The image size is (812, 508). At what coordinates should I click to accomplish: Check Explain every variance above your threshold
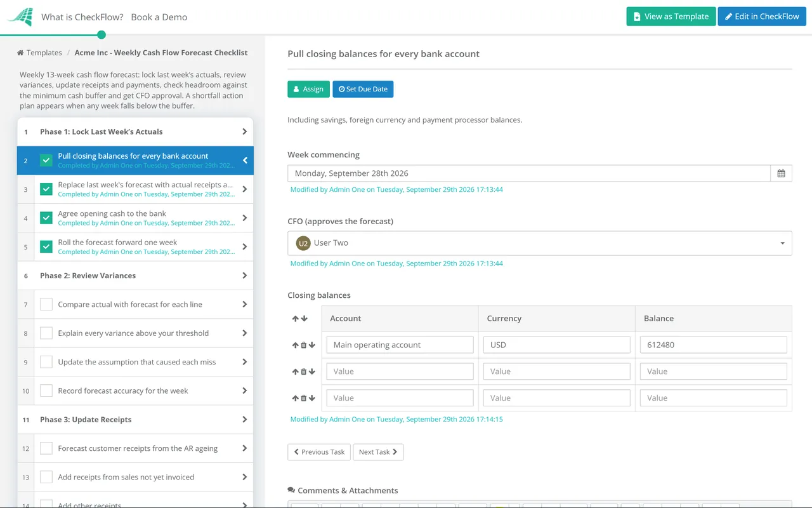46,333
